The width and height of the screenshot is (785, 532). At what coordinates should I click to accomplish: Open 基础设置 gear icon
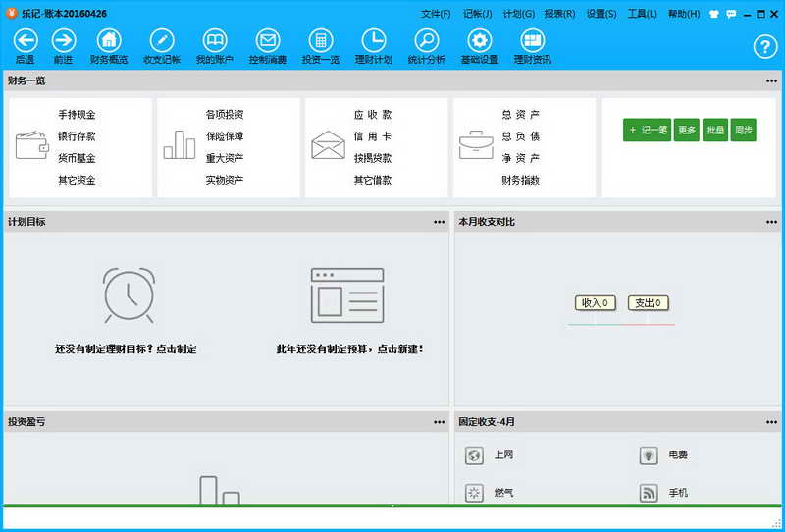point(479,40)
